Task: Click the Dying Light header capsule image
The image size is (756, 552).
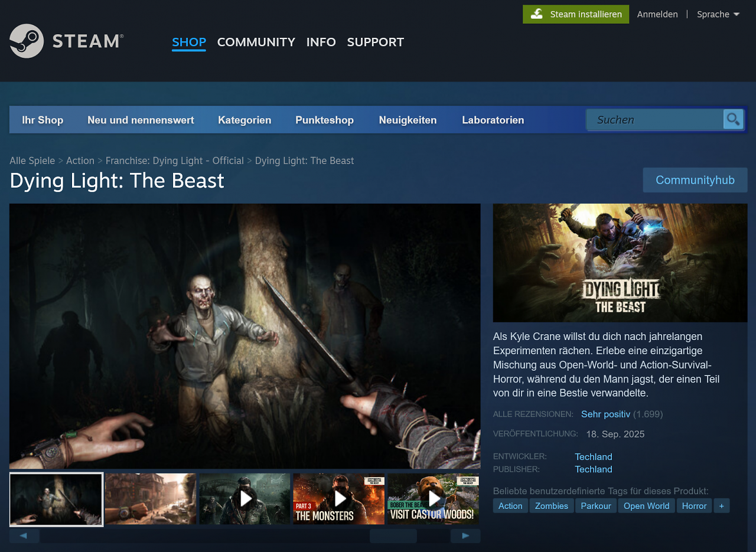Action: pyautogui.click(x=620, y=263)
